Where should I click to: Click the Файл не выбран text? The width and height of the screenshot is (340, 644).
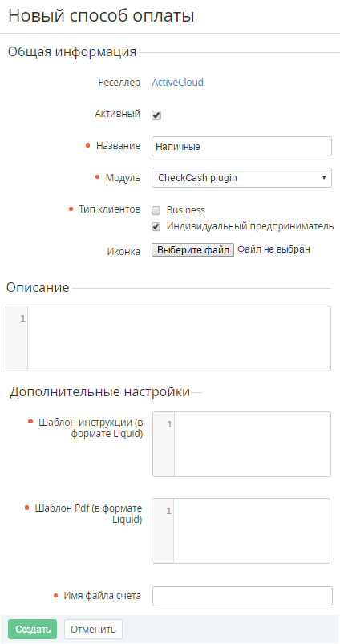pyautogui.click(x=273, y=249)
